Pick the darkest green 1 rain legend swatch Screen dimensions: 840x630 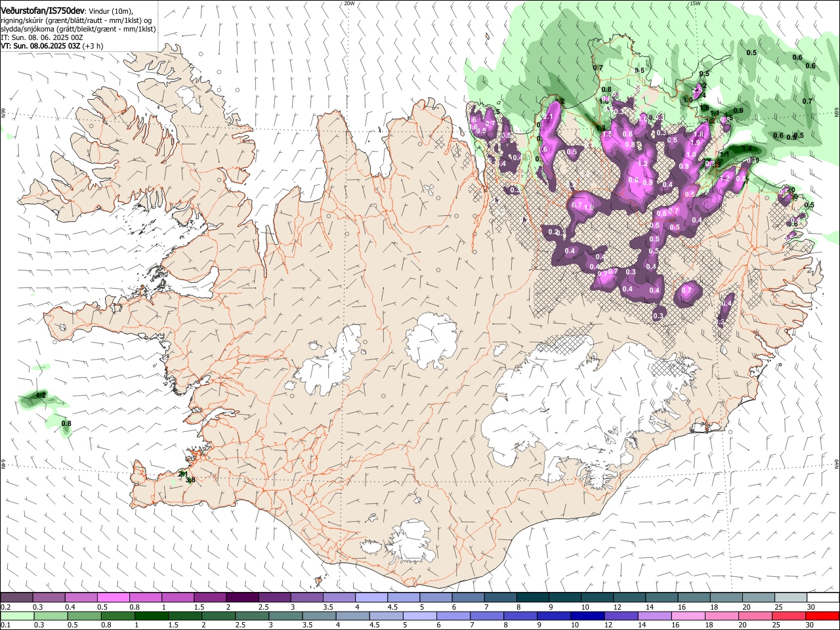point(151,616)
